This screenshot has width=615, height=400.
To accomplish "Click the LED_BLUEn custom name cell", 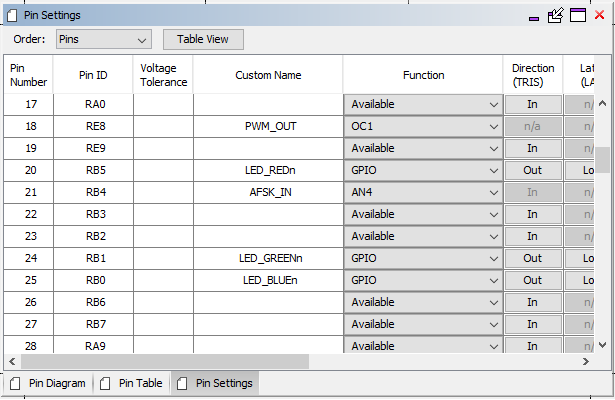I will (x=268, y=280).
